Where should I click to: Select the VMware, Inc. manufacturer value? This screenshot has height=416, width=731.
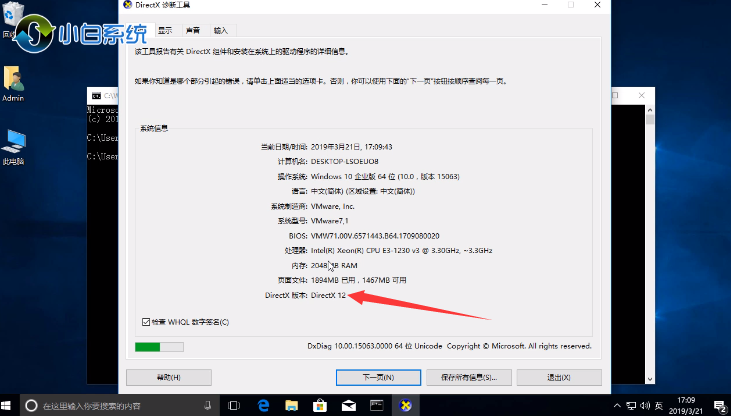point(332,206)
